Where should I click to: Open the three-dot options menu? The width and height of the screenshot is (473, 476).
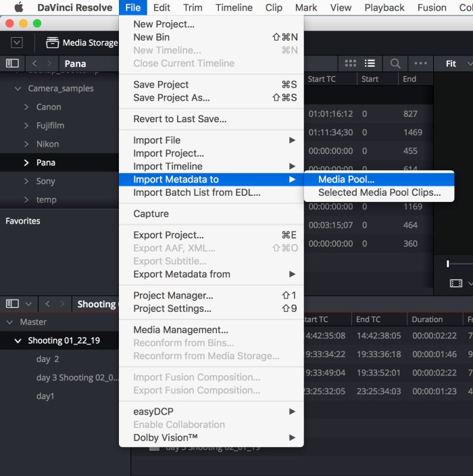[420, 63]
